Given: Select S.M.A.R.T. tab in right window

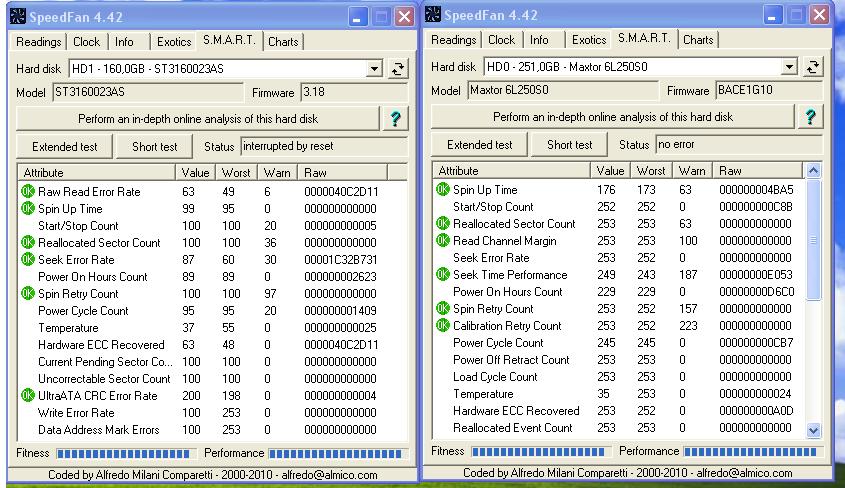Looking at the screenshot, I should [643, 38].
